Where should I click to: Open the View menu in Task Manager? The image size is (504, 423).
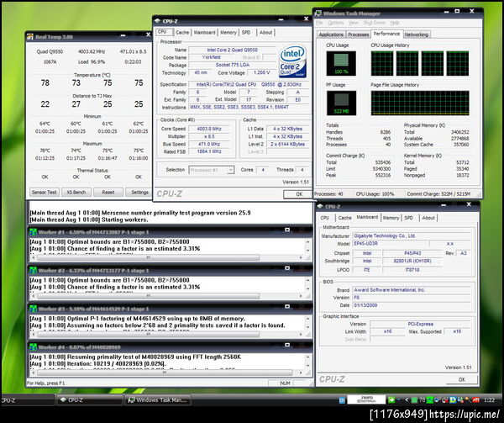(x=354, y=23)
